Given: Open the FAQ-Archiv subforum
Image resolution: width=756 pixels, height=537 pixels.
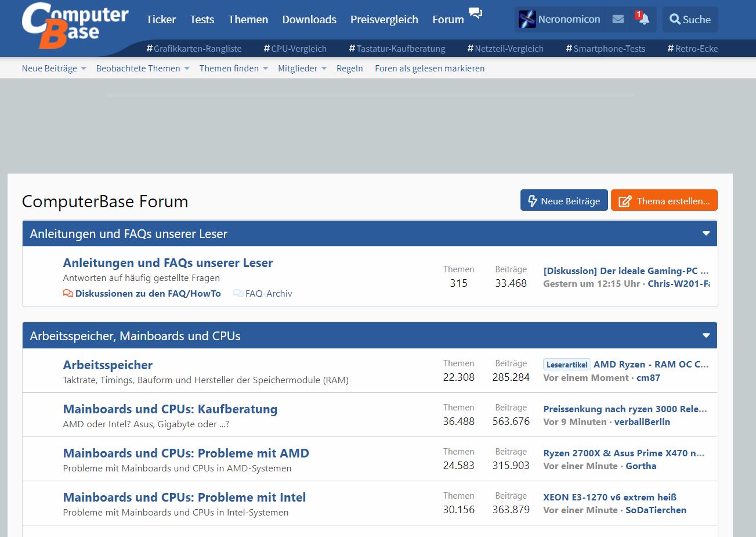Looking at the screenshot, I should tap(268, 294).
